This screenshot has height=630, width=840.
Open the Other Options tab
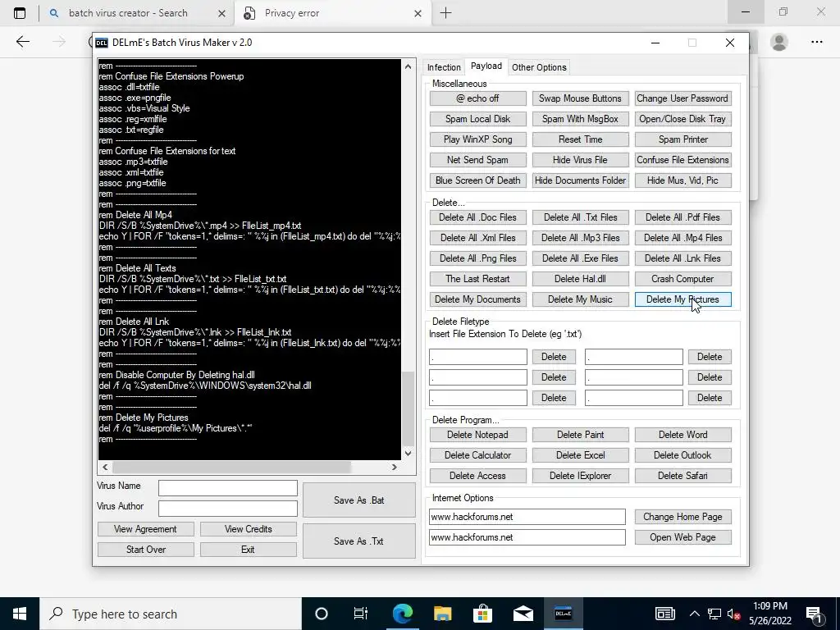(539, 67)
